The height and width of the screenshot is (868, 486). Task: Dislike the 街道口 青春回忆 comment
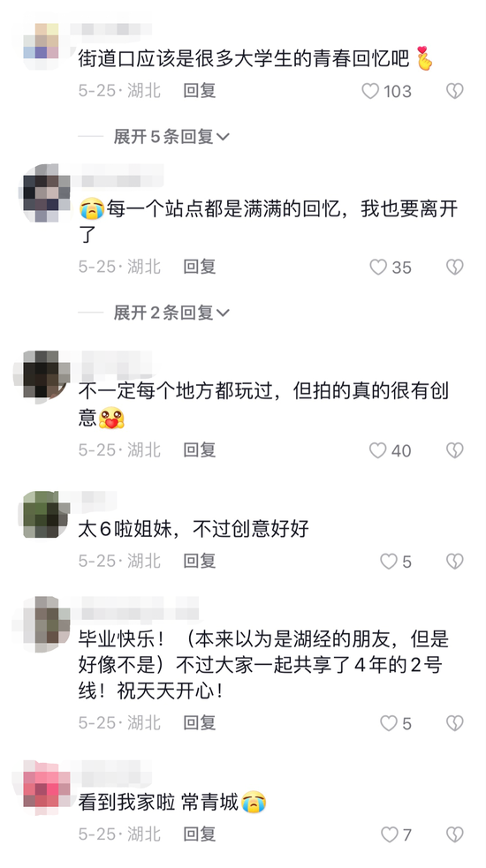454,91
